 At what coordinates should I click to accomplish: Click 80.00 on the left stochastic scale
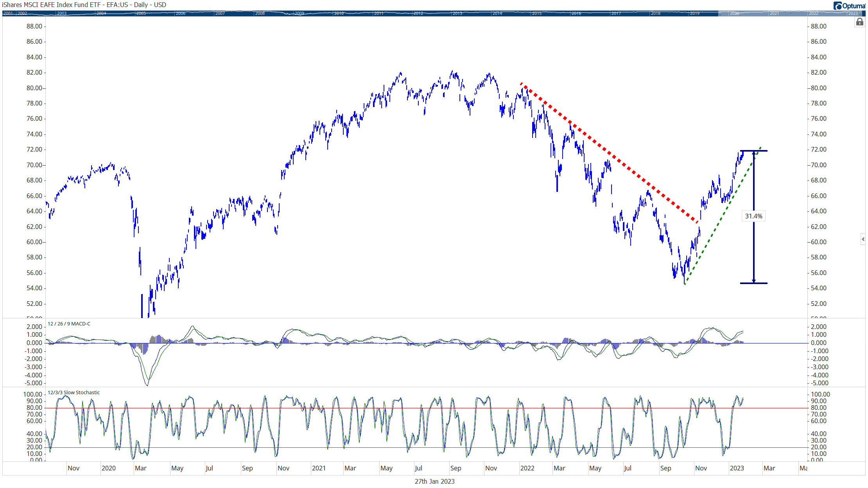(34, 408)
